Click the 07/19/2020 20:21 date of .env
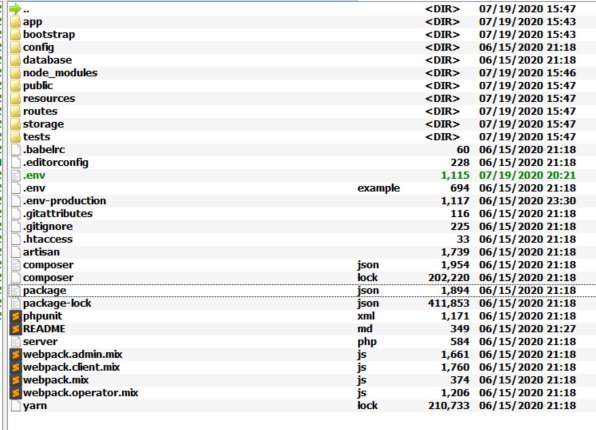Screen dimensions: 596x430 [528, 175]
